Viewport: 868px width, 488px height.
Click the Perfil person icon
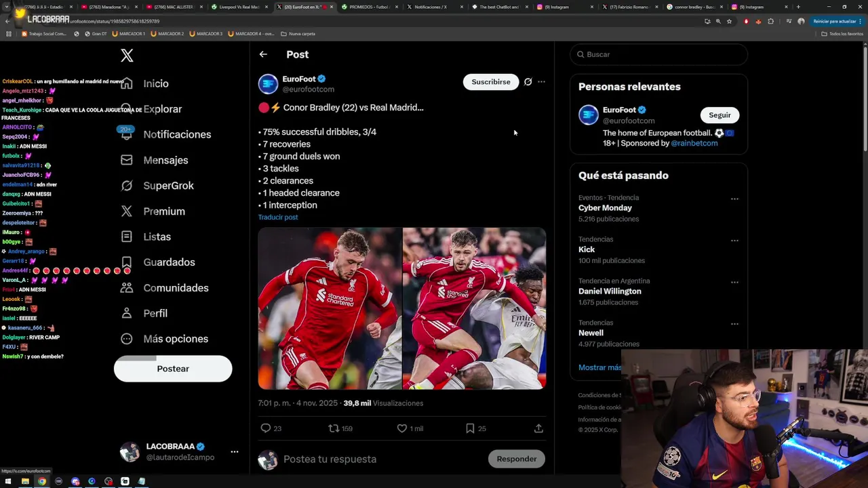[127, 313]
